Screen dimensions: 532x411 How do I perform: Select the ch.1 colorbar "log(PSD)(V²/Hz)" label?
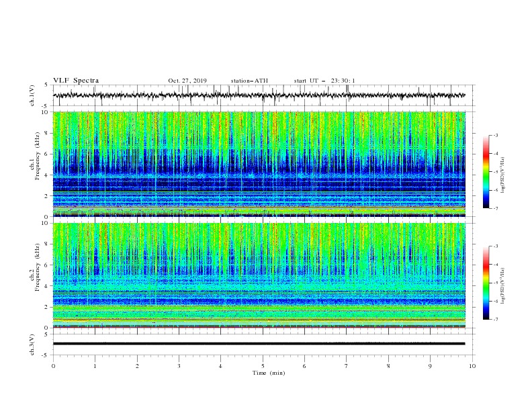point(503,175)
